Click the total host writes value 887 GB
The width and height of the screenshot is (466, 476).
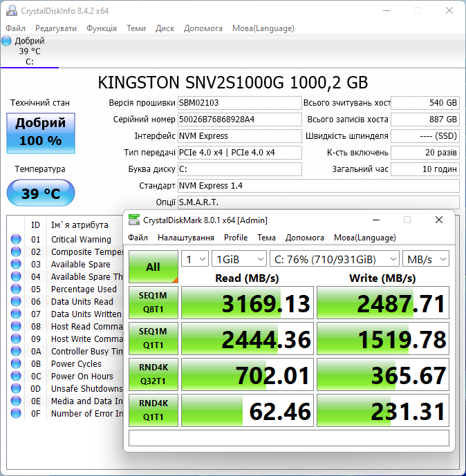425,120
